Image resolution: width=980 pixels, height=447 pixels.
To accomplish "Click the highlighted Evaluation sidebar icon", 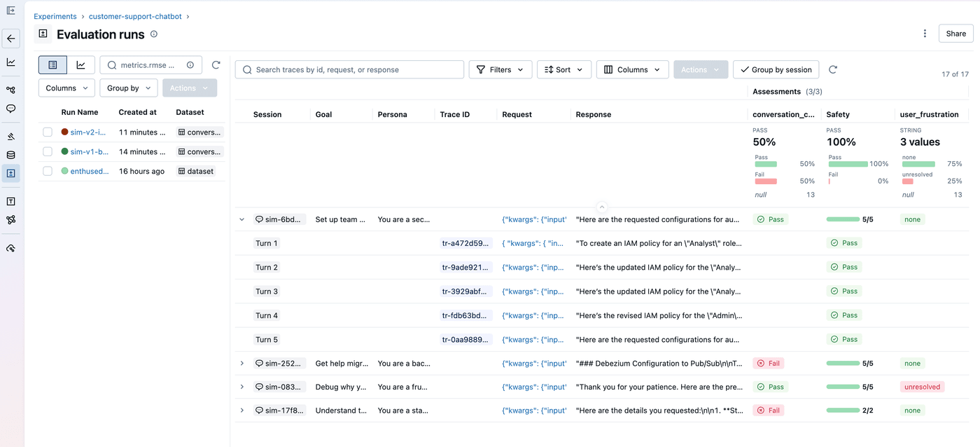I will tap(10, 174).
